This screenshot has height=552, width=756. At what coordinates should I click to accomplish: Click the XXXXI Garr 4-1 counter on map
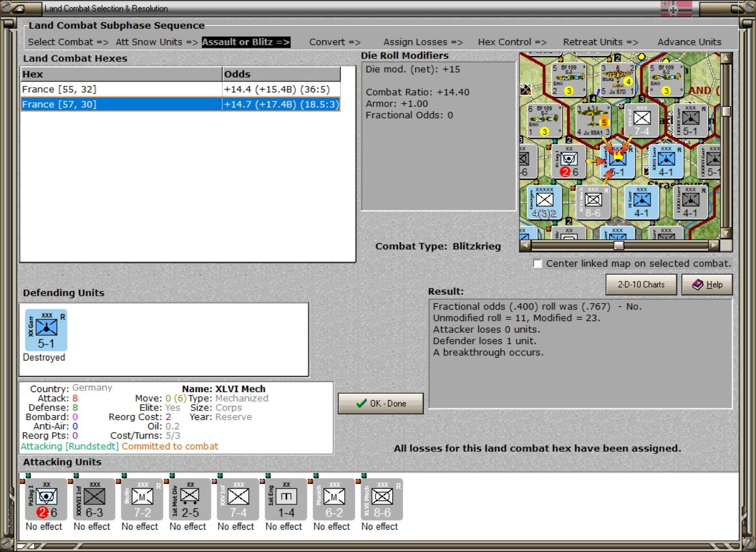[x=690, y=203]
